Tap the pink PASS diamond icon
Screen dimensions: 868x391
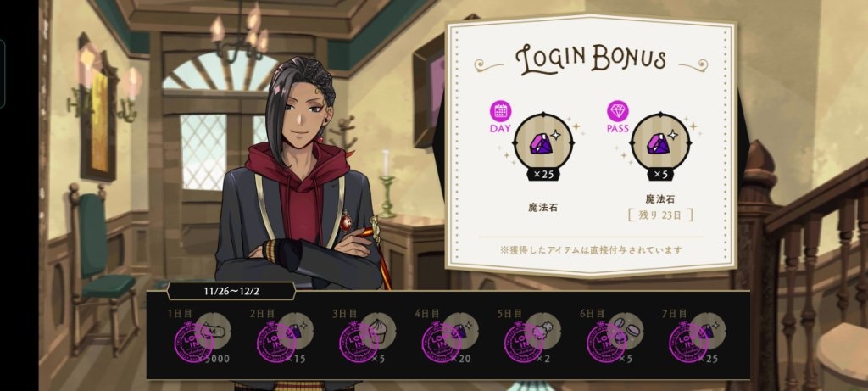[x=617, y=111]
